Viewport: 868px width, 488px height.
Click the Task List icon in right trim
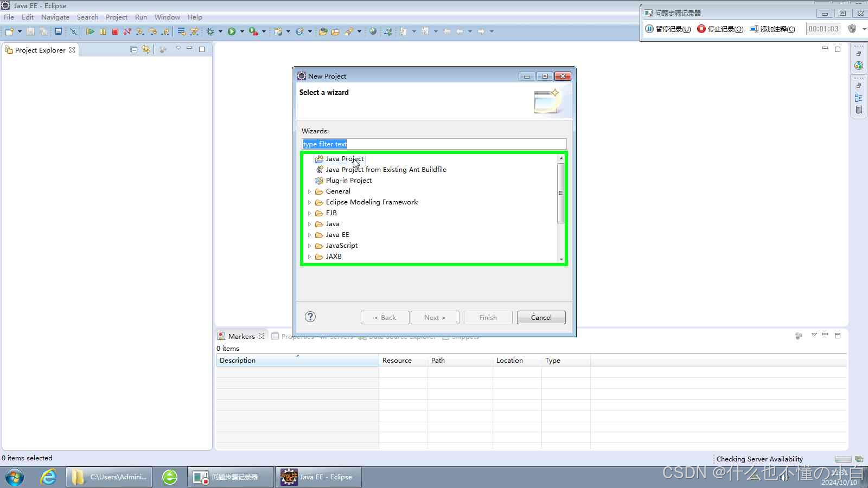tap(858, 110)
